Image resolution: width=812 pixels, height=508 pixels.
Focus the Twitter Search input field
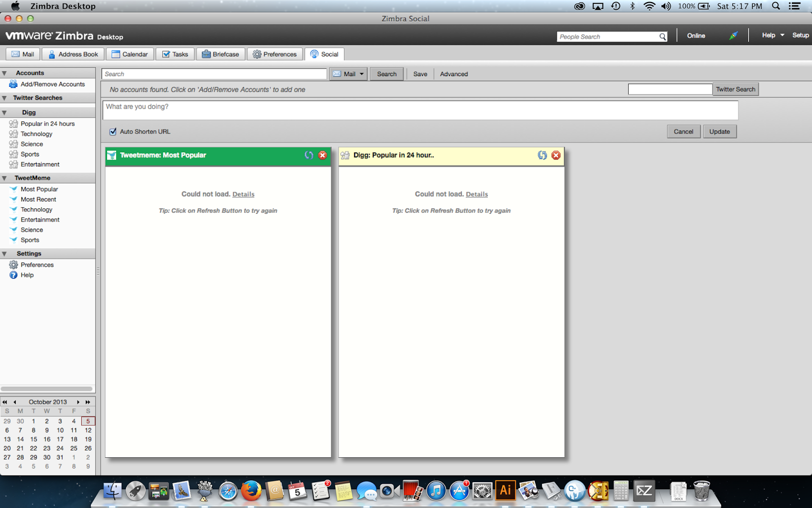(x=670, y=89)
